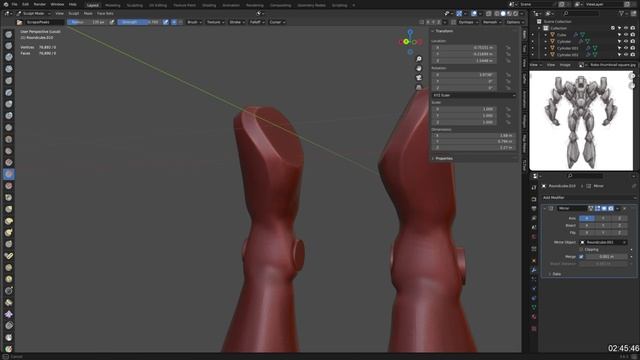Switch to solid viewport shading
Viewport: 640px width, 360px height.
[503, 13]
